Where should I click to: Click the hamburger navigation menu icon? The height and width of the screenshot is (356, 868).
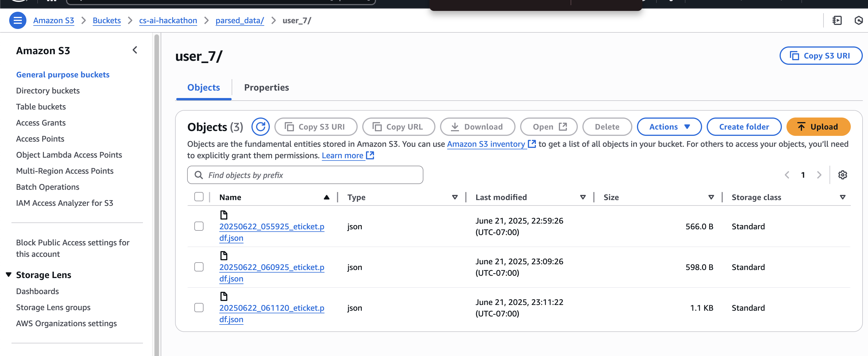coord(18,21)
